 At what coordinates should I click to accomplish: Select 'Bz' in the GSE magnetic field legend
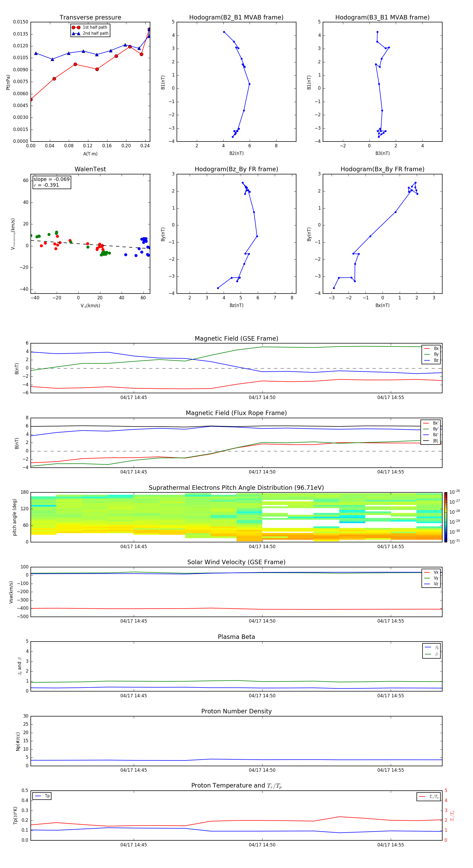point(431,360)
